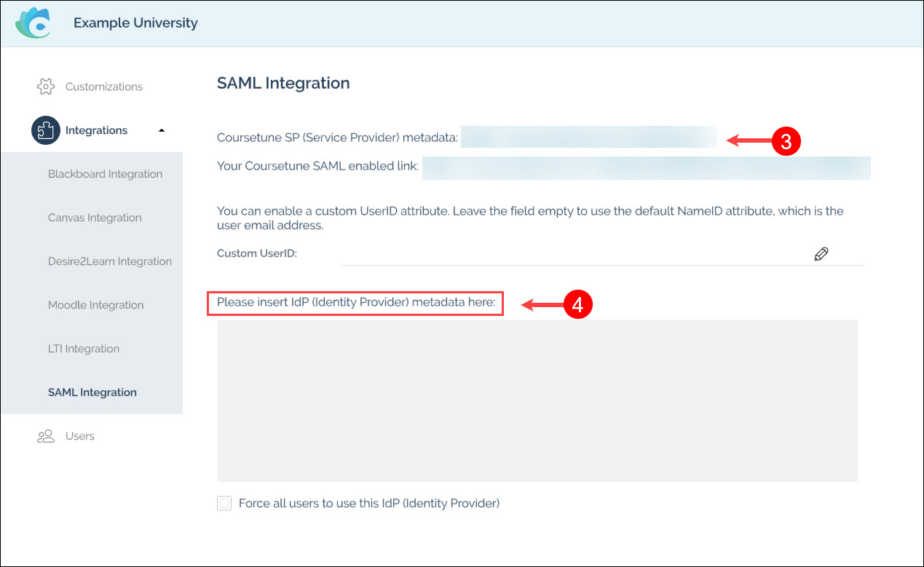Open the Coursetune SAML enabled link
The image size is (924, 567).
pyautogui.click(x=646, y=167)
